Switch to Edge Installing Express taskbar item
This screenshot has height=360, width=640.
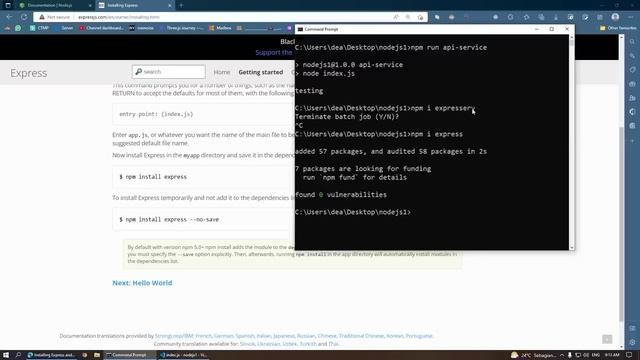[x=51, y=355]
